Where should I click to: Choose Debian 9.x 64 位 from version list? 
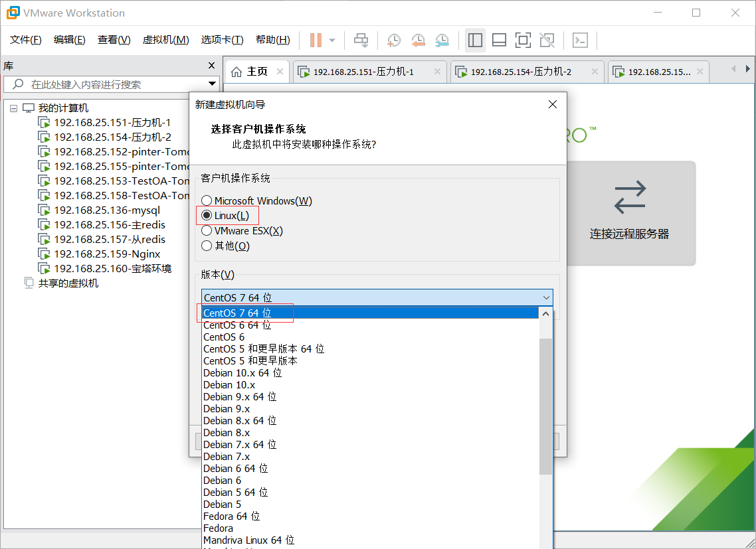pyautogui.click(x=370, y=397)
